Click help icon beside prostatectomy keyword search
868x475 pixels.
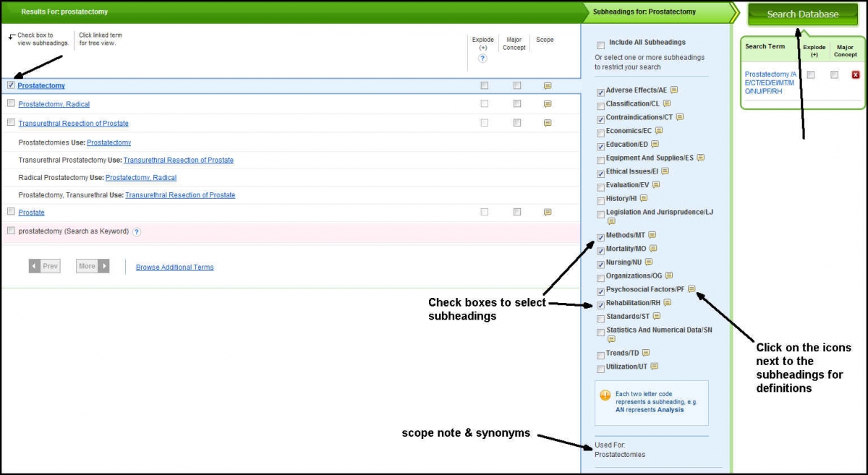pos(137,231)
